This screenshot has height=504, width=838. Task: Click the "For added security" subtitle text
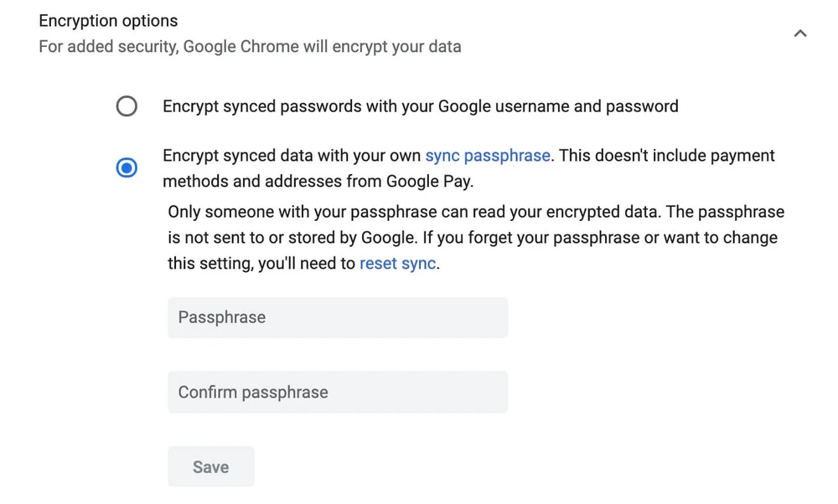pos(108,46)
